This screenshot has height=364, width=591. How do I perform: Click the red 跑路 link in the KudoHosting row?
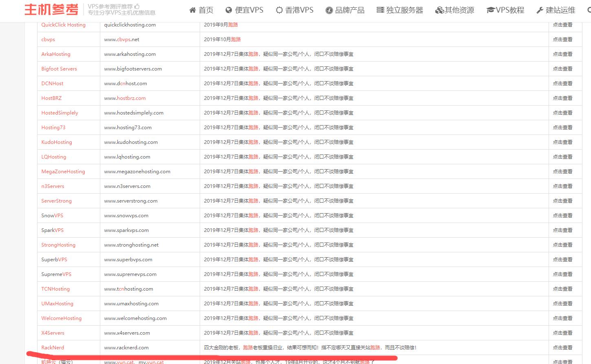pos(254,142)
